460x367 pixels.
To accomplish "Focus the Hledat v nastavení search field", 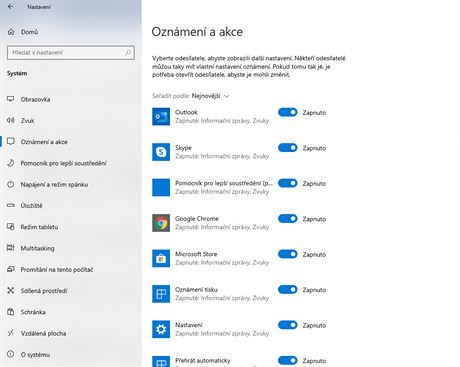I will (x=71, y=52).
